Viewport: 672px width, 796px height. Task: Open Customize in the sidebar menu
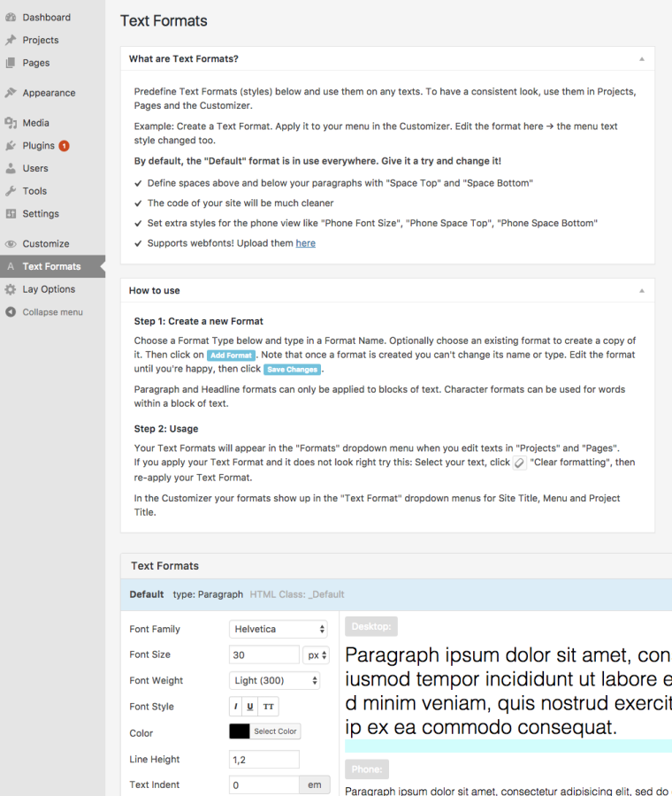[46, 244]
